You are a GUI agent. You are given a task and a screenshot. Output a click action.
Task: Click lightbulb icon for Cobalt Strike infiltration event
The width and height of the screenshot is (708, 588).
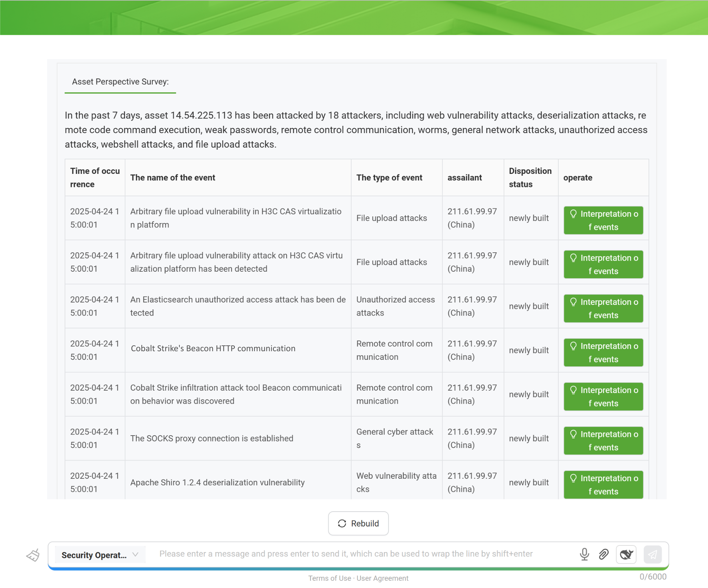coord(573,390)
